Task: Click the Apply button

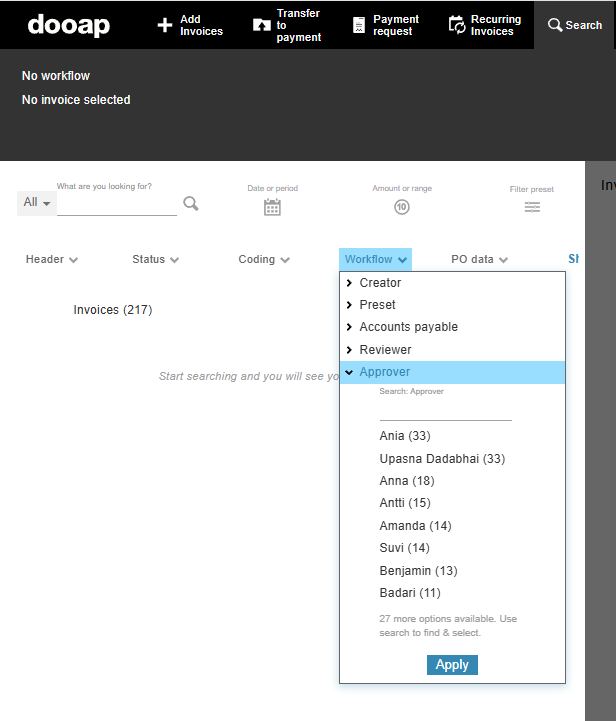Action: click(452, 665)
